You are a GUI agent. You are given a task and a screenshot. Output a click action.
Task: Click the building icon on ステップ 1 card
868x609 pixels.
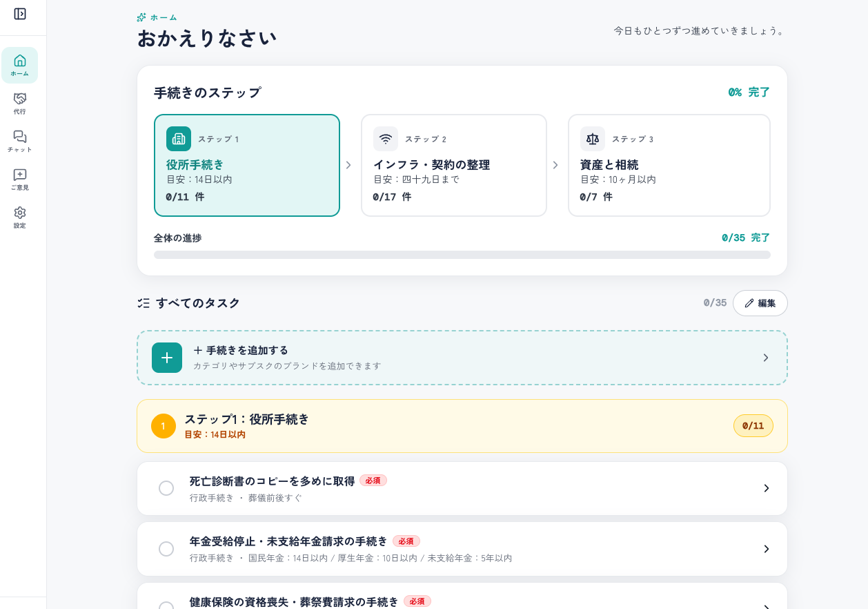[179, 139]
